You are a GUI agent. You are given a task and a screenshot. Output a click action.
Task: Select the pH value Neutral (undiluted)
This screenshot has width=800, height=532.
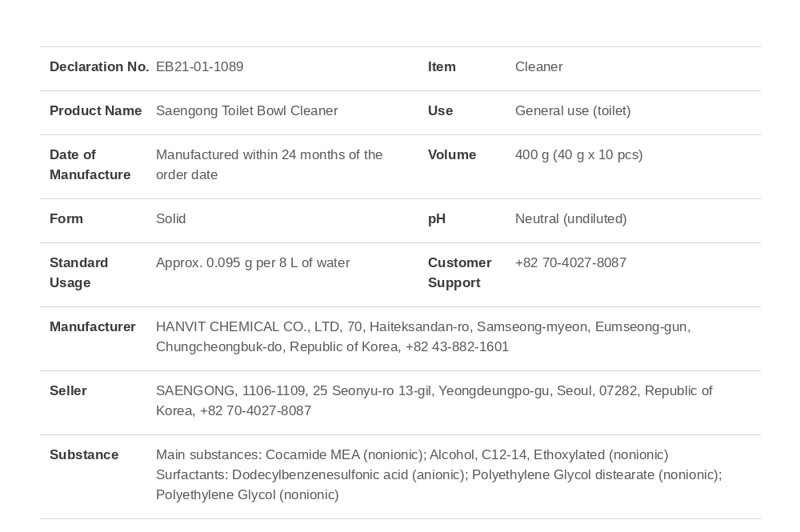point(571,219)
